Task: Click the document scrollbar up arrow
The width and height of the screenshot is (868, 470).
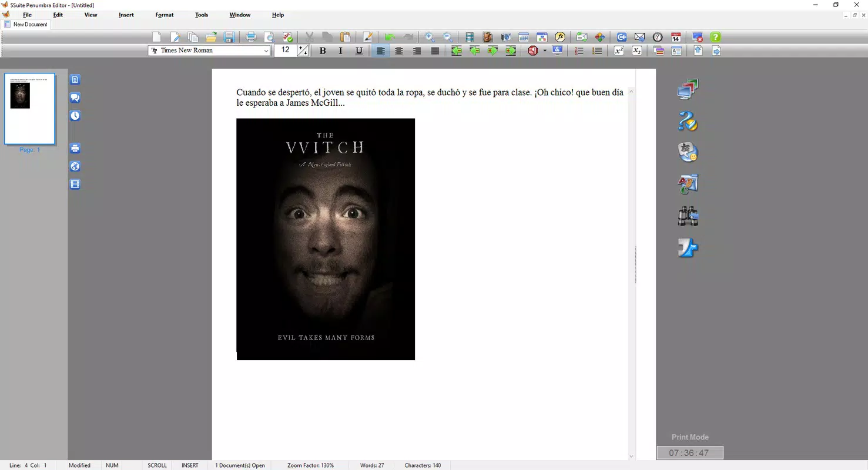Action: 632,92
